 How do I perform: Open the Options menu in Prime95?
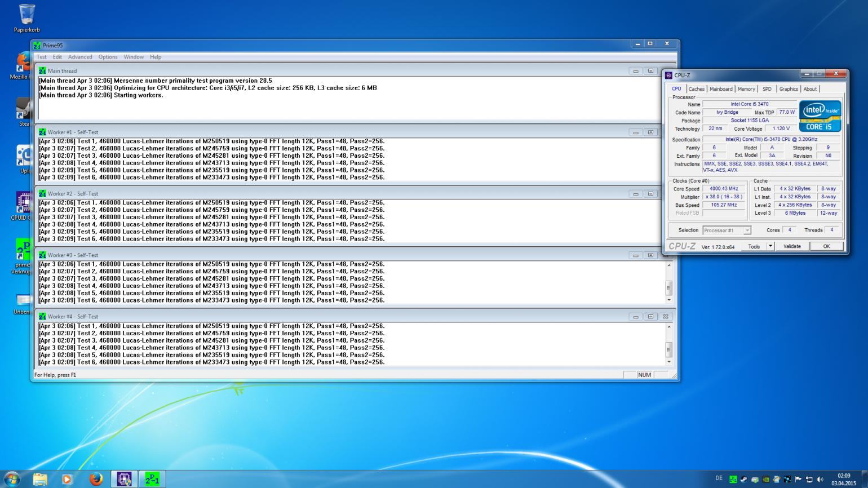point(108,57)
